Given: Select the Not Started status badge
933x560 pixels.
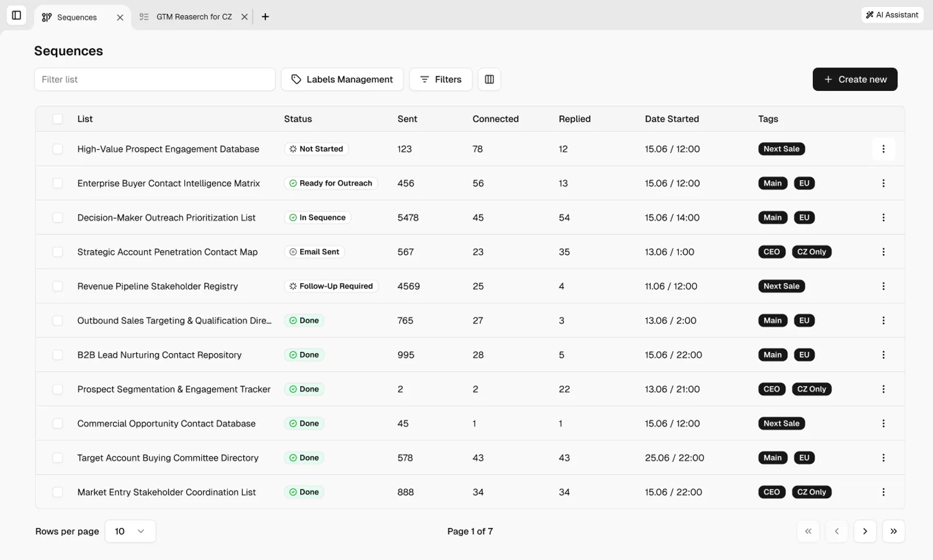Looking at the screenshot, I should 316,149.
